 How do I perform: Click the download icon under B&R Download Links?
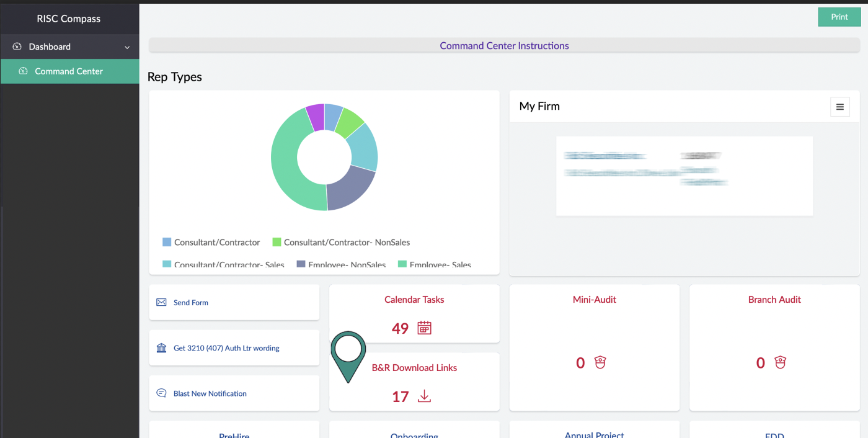[x=424, y=396]
